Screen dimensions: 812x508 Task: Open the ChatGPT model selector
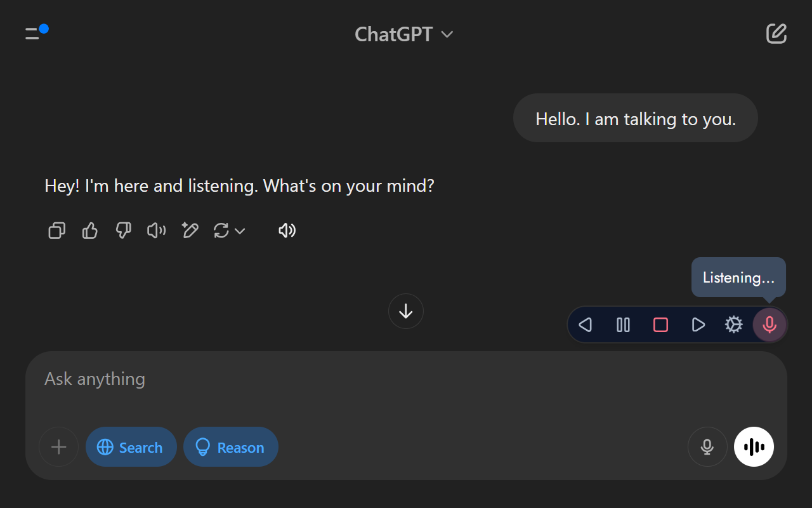pyautogui.click(x=404, y=34)
